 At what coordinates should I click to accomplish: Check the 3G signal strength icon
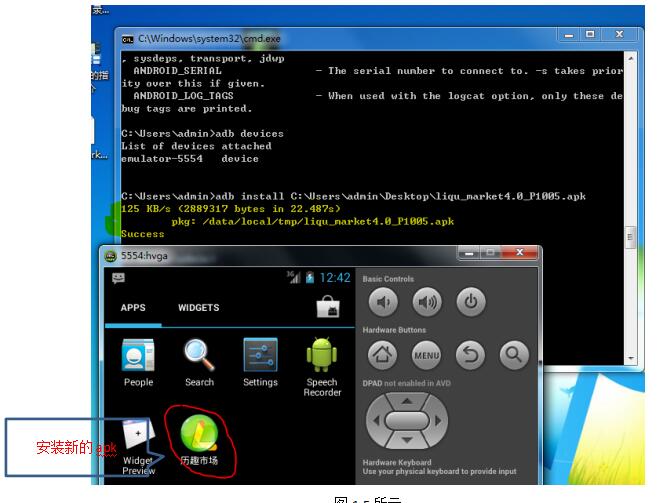[293, 277]
